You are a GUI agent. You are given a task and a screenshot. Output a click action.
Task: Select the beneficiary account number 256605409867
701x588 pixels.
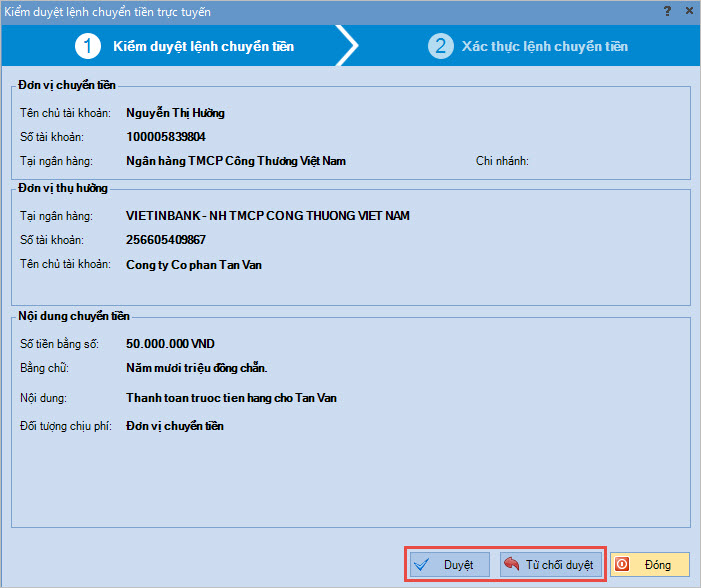(x=166, y=240)
